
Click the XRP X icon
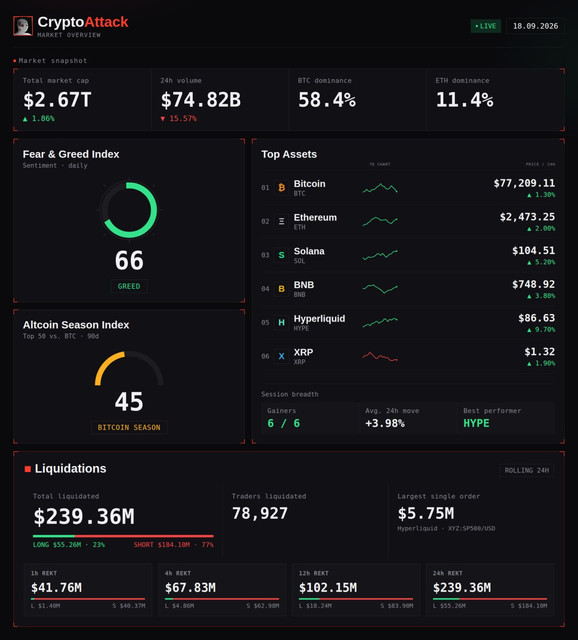point(281,356)
